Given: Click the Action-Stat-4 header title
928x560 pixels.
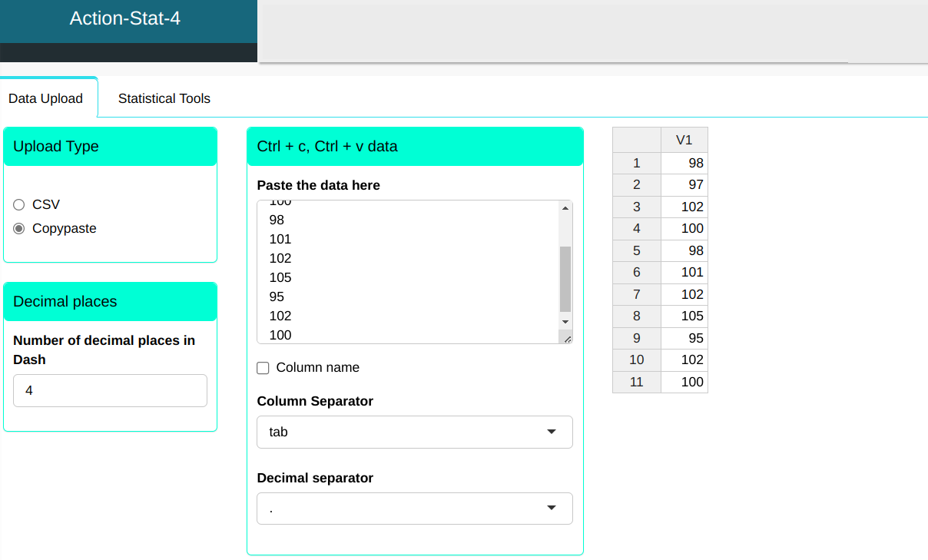Looking at the screenshot, I should pos(125,18).
